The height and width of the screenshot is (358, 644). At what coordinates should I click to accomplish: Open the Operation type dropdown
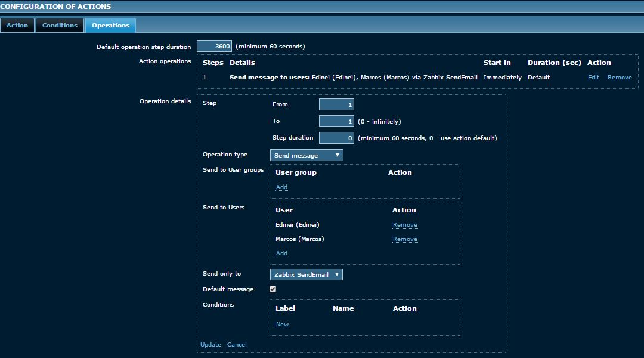[x=306, y=155]
